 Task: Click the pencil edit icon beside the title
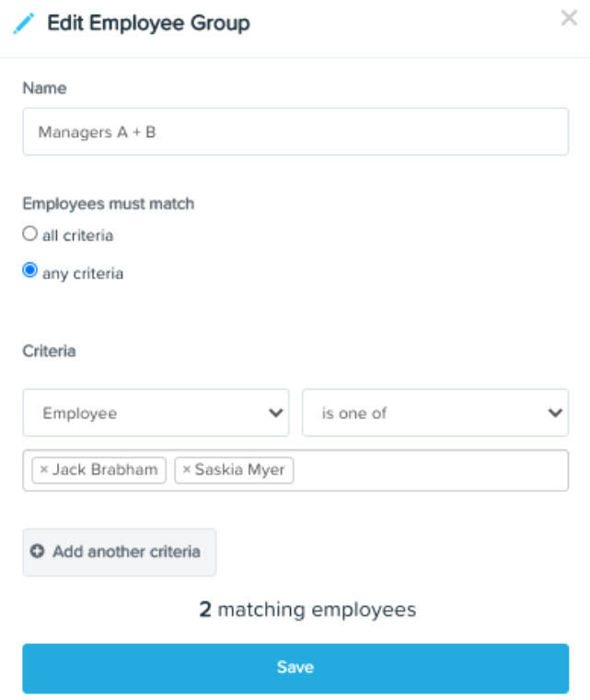24,24
